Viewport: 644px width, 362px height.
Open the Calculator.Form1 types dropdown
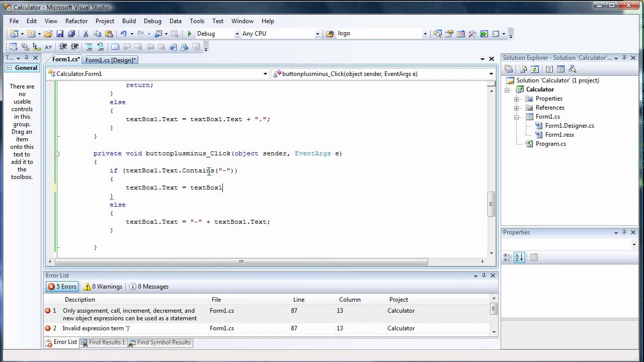265,74
